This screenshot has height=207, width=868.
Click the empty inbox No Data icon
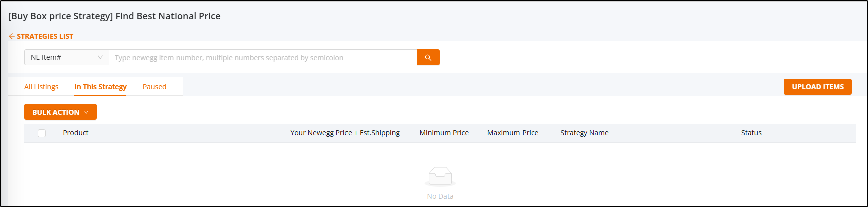click(440, 177)
